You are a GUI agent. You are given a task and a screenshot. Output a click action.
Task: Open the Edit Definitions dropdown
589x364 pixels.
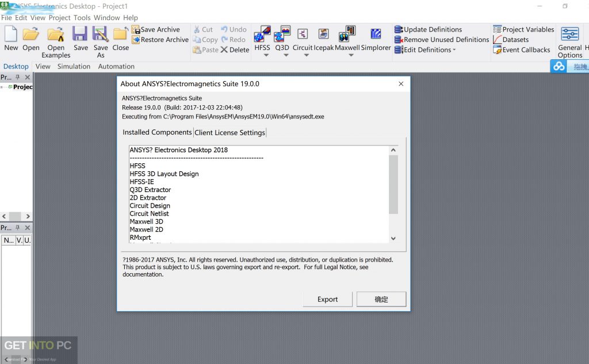425,49
